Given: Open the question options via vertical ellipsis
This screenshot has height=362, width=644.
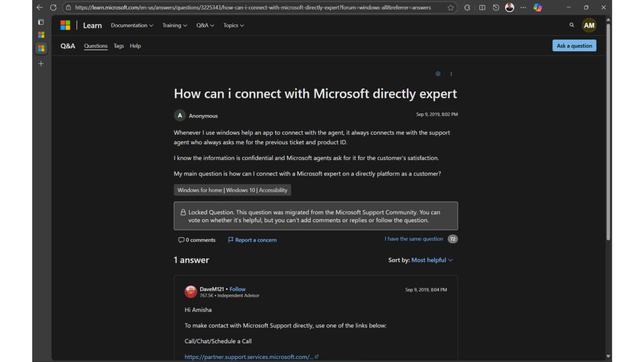Looking at the screenshot, I should tap(451, 74).
